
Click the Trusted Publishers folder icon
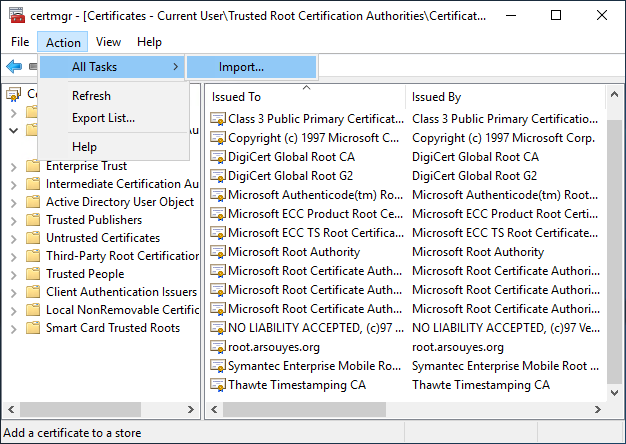[x=33, y=220]
